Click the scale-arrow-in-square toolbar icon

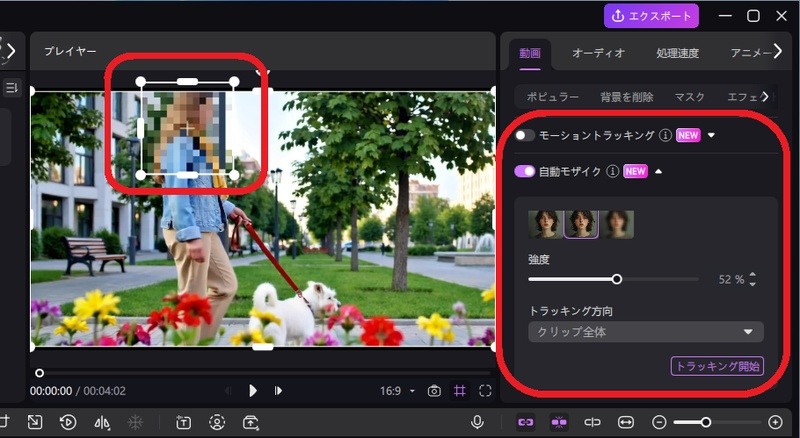(x=35, y=422)
